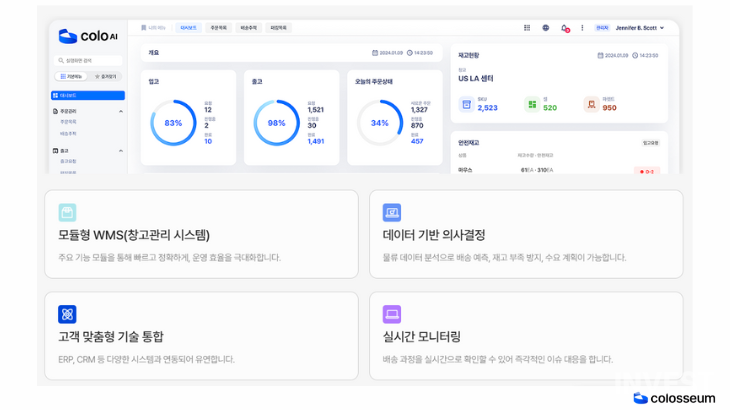This screenshot has height=410, width=730.
Task: Collapse the 주문관리 sidebar section
Action: coord(122,111)
